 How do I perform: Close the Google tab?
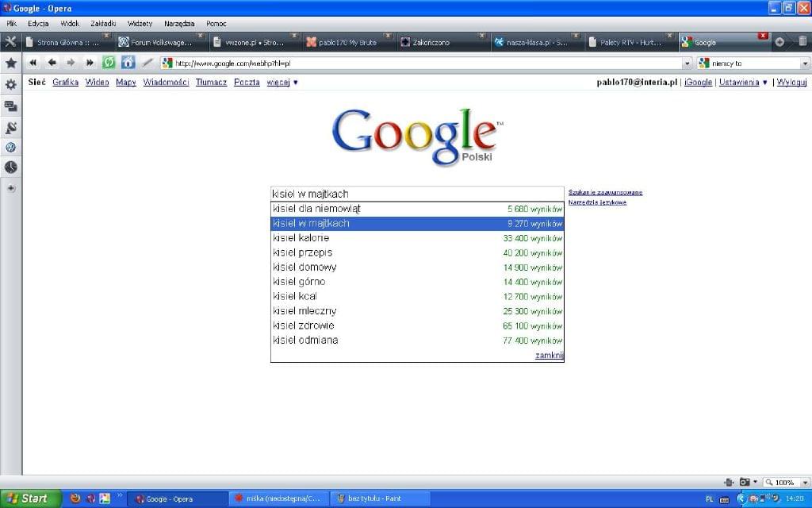click(x=763, y=36)
